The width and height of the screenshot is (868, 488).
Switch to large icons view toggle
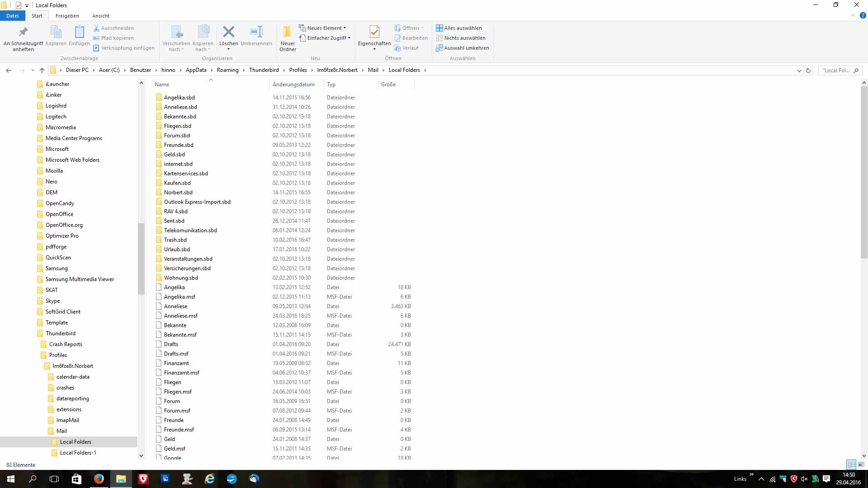tap(861, 465)
